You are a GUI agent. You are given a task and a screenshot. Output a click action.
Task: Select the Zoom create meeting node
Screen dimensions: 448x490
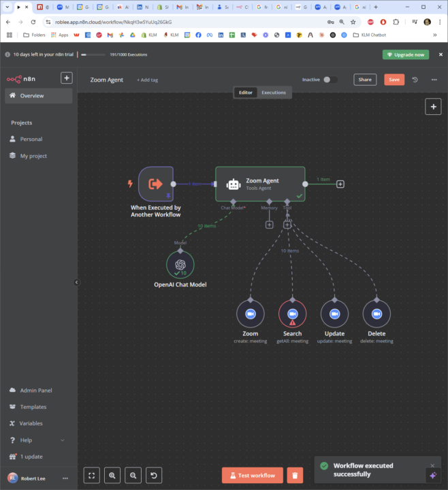click(251, 314)
